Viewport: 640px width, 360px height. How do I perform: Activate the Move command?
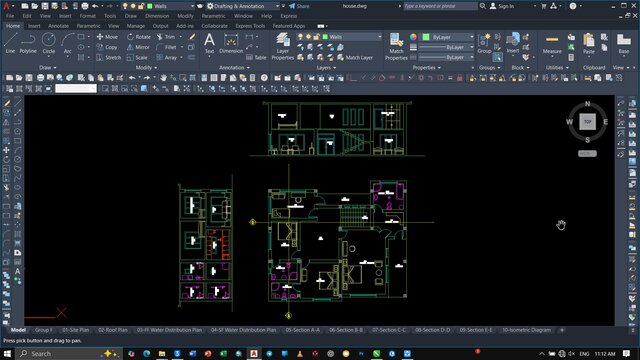coord(107,37)
